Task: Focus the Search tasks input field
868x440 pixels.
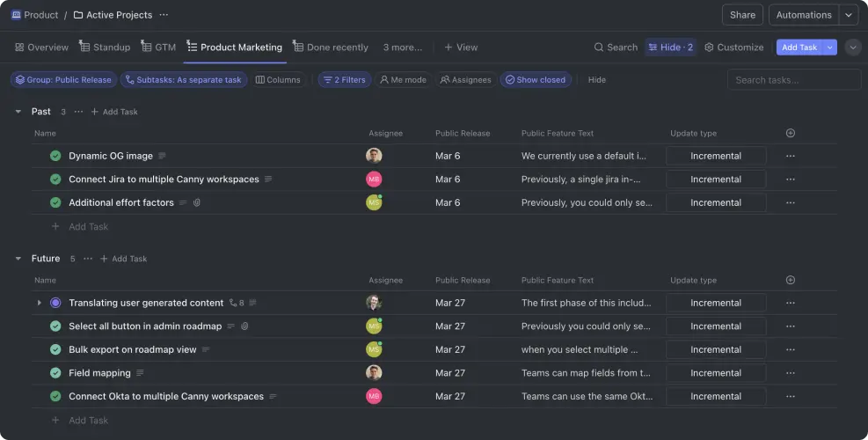Action: 794,80
